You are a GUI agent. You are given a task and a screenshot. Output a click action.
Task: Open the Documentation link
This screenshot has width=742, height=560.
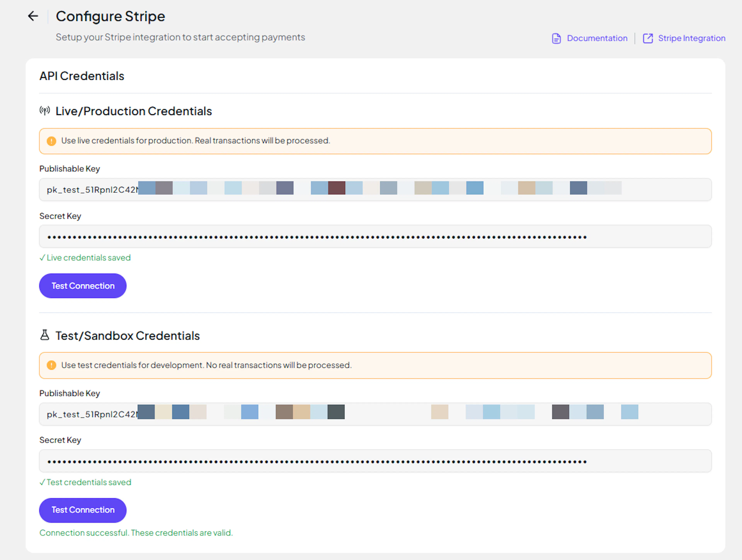pyautogui.click(x=597, y=39)
